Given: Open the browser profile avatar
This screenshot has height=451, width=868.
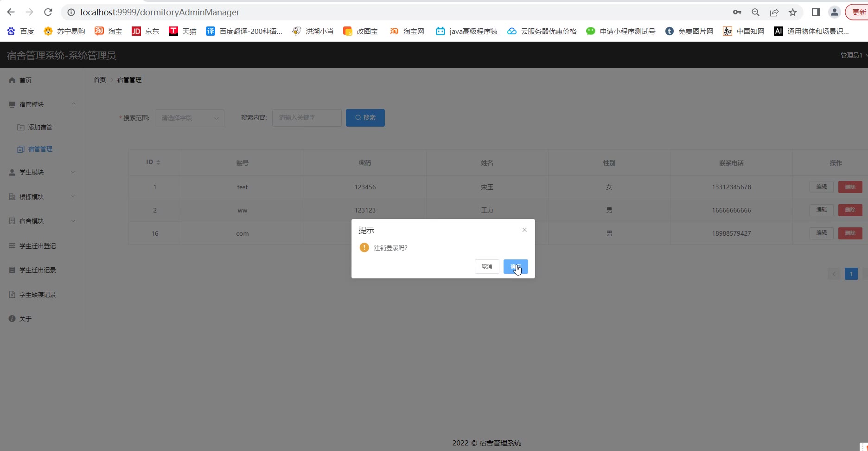Looking at the screenshot, I should pyautogui.click(x=834, y=12).
